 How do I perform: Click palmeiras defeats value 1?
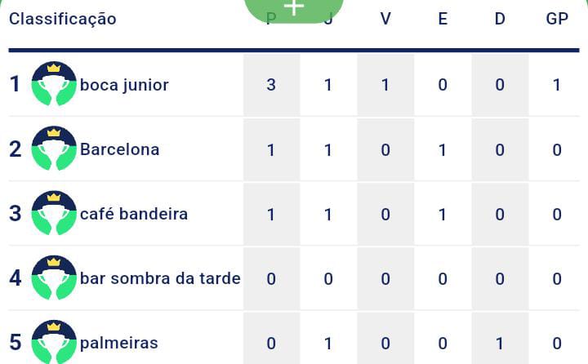tap(500, 344)
